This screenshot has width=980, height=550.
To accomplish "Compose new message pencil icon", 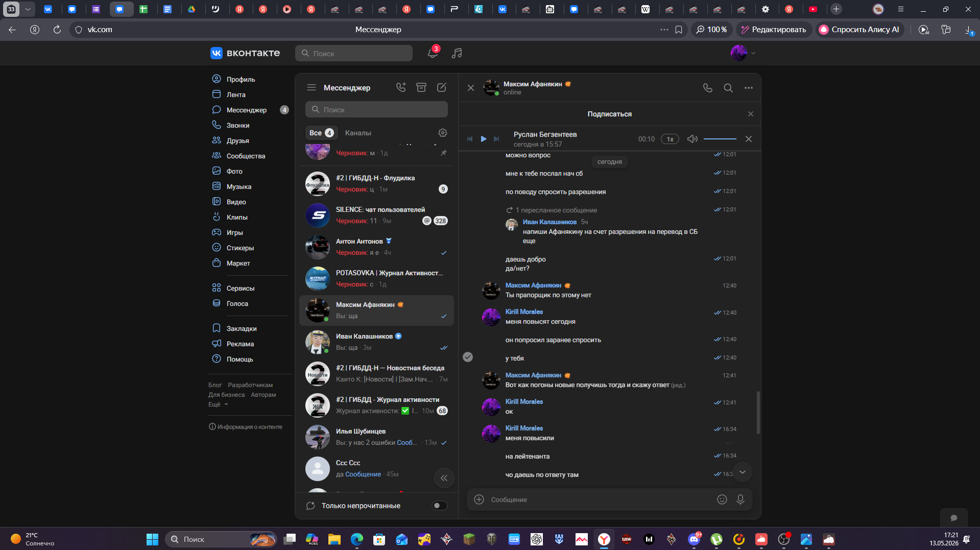I will click(x=442, y=87).
